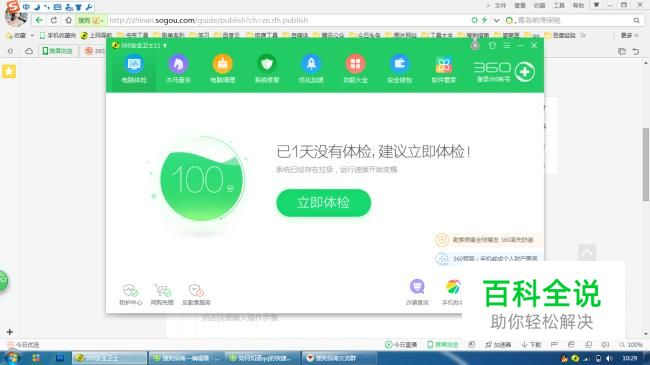Open the 工具 menu in browser
The height and width of the screenshot is (365, 650).
[559, 5]
